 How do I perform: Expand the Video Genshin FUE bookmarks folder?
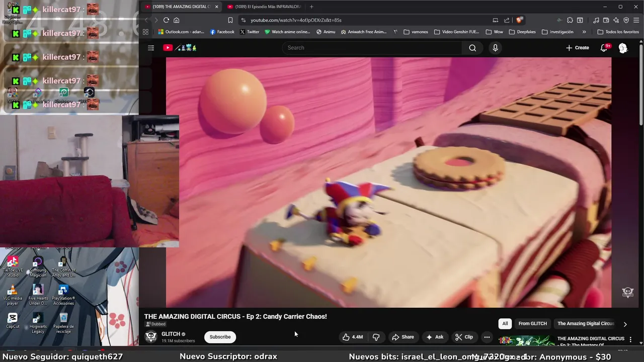point(456,32)
